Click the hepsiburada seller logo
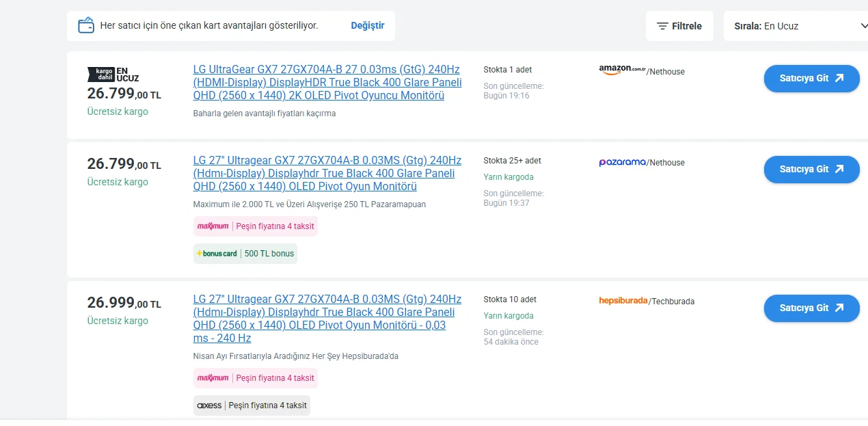Image resolution: width=868 pixels, height=426 pixels. tap(623, 301)
